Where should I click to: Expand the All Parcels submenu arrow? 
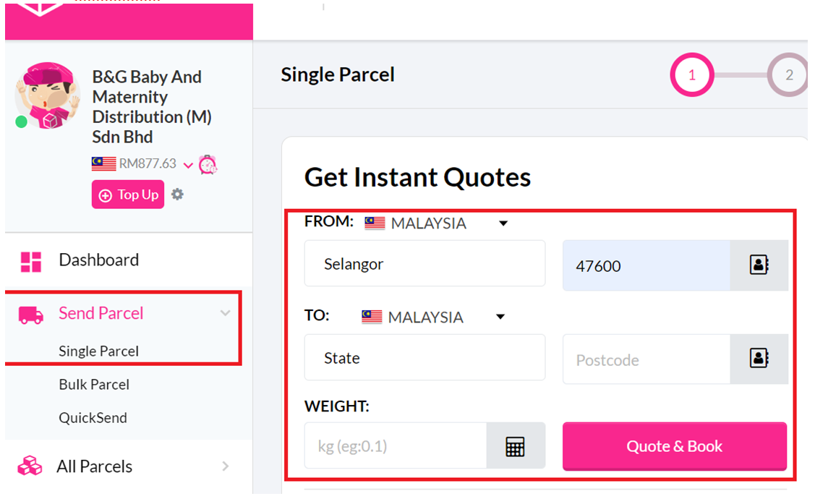pos(225,466)
